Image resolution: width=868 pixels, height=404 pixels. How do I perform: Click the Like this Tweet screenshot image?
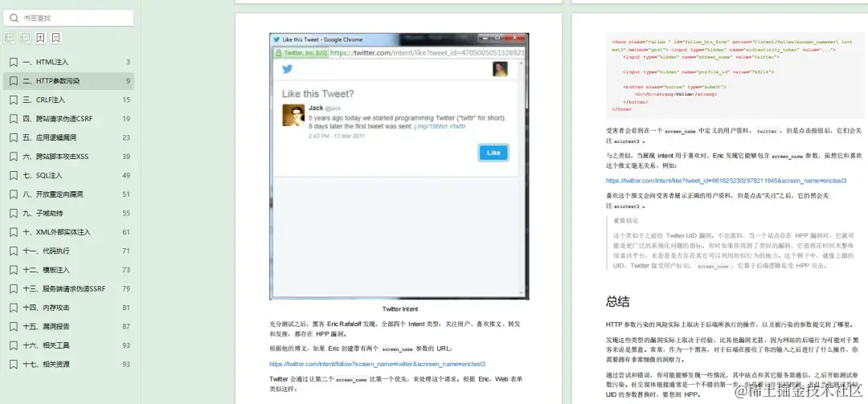point(399,166)
